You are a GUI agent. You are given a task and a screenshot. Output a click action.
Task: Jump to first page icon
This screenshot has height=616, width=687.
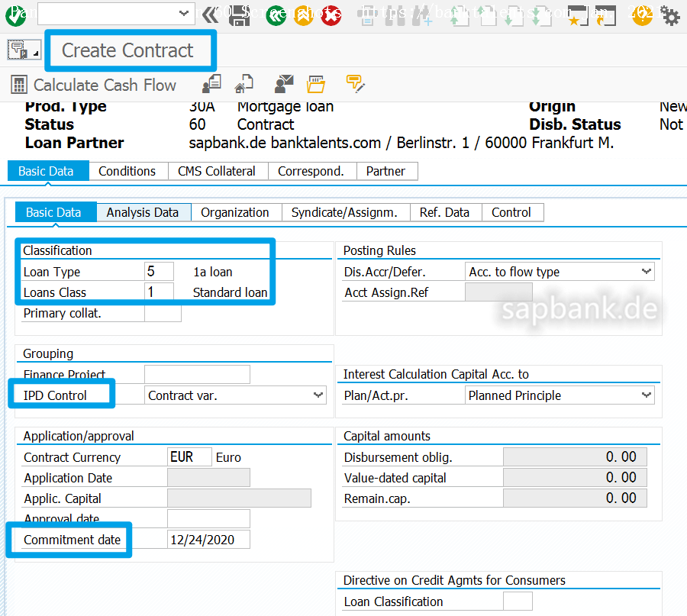tap(460, 16)
